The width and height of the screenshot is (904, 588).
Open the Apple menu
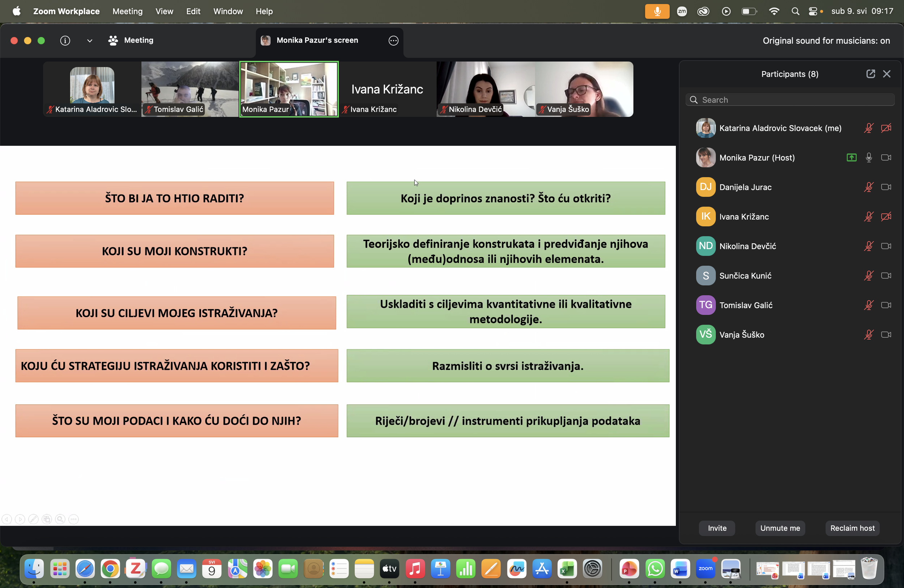[x=17, y=11]
